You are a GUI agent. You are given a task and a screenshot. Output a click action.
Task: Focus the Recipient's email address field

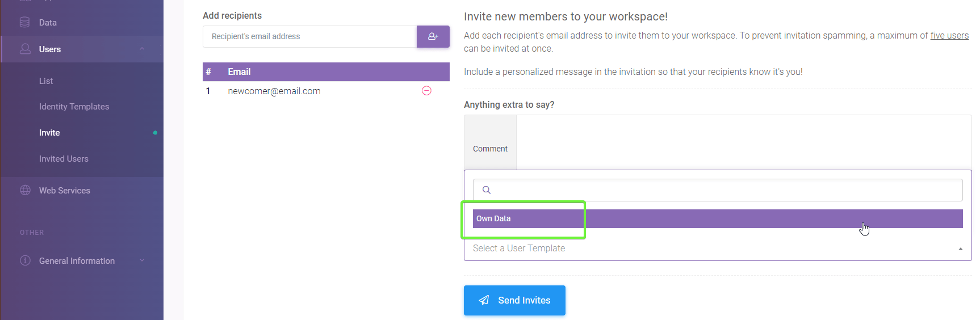point(309,36)
